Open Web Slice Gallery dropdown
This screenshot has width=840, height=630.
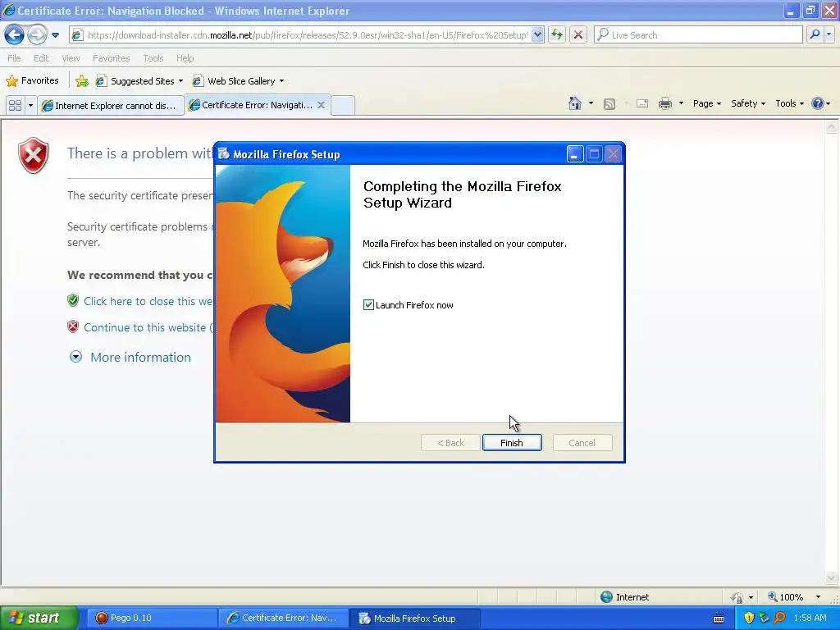pos(239,81)
